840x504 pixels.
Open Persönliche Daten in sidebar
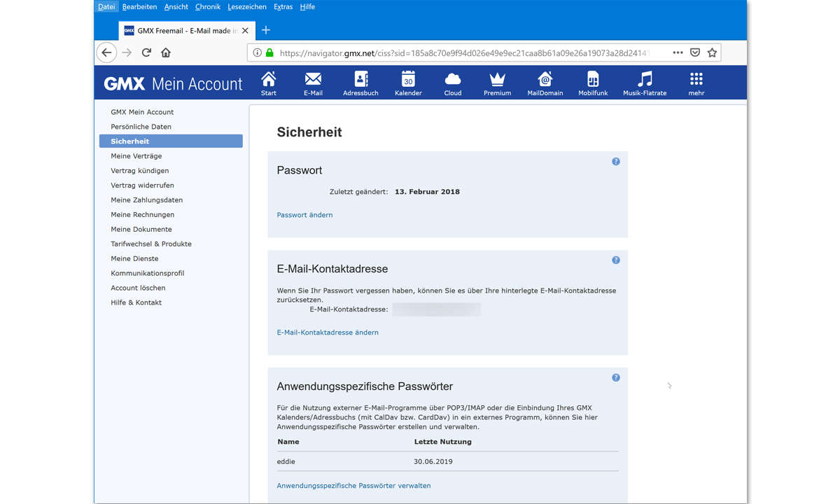pos(141,127)
